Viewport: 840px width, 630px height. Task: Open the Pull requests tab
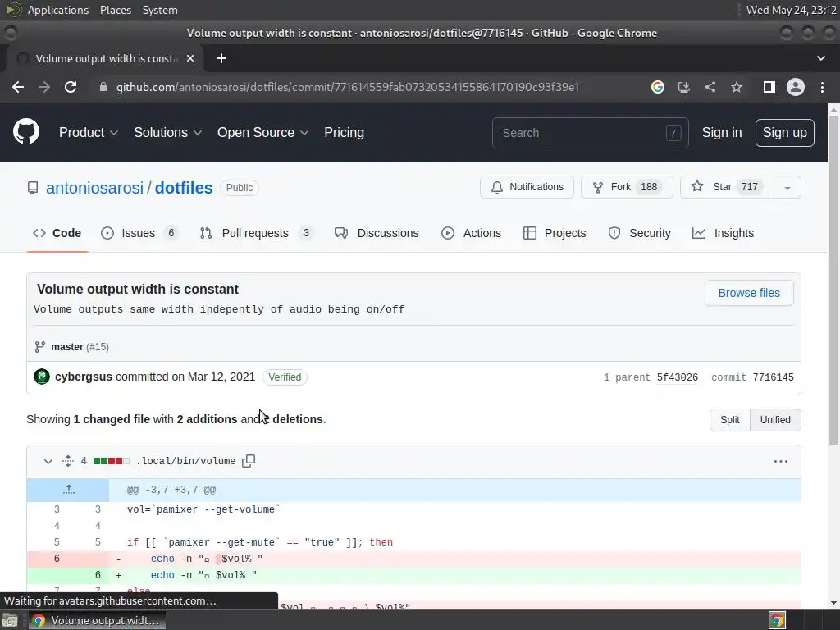pyautogui.click(x=255, y=233)
